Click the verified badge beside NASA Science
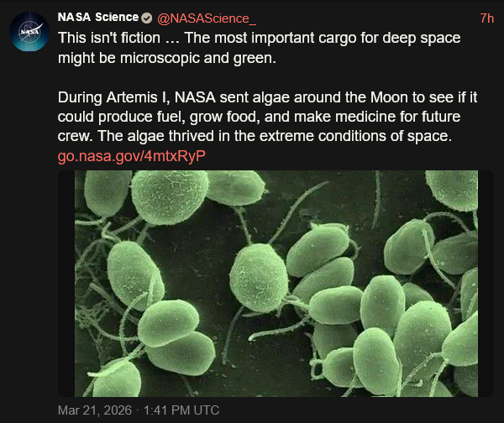This screenshot has width=504, height=423. [146, 18]
